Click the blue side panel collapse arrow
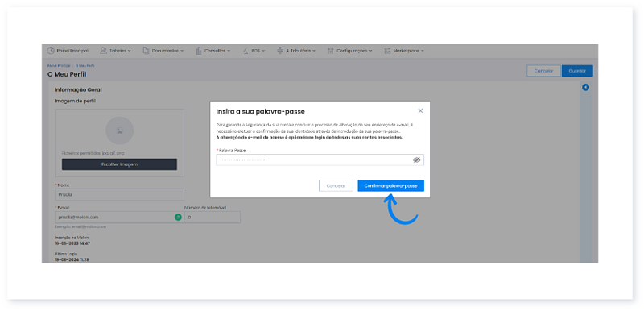644x311 pixels. tap(586, 87)
